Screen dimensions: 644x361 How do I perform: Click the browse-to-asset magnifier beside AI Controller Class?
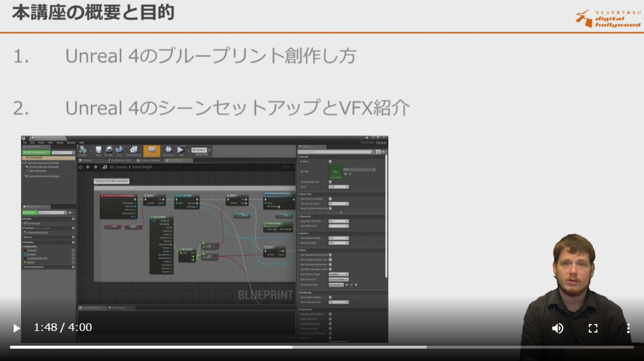coord(351,284)
